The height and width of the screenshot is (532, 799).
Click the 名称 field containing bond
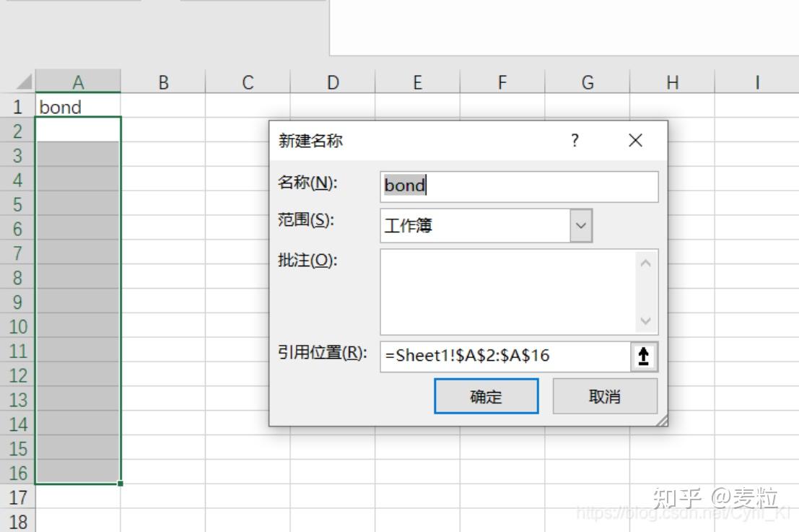pyautogui.click(x=520, y=186)
